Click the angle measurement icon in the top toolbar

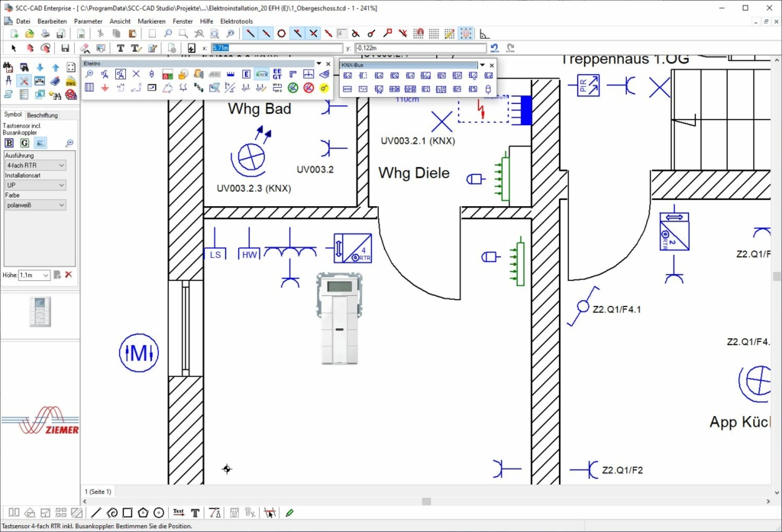[x=483, y=34]
